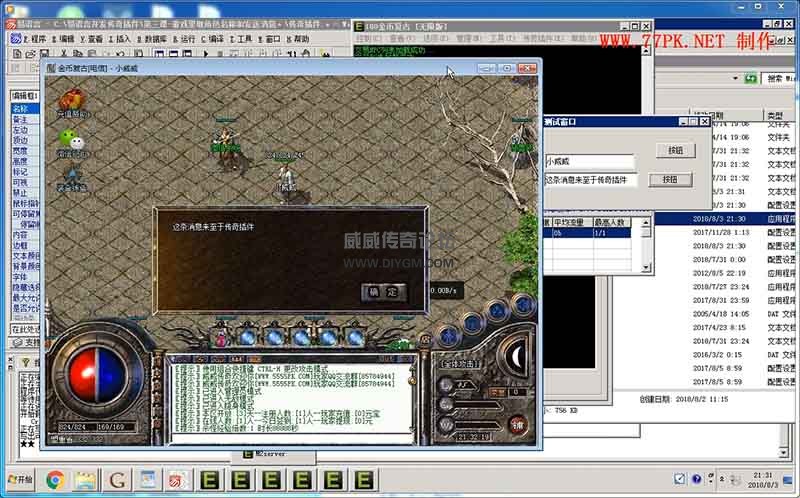Click the red-blue HP/MP orb
Screen dimensions: 800x498
coord(97,376)
